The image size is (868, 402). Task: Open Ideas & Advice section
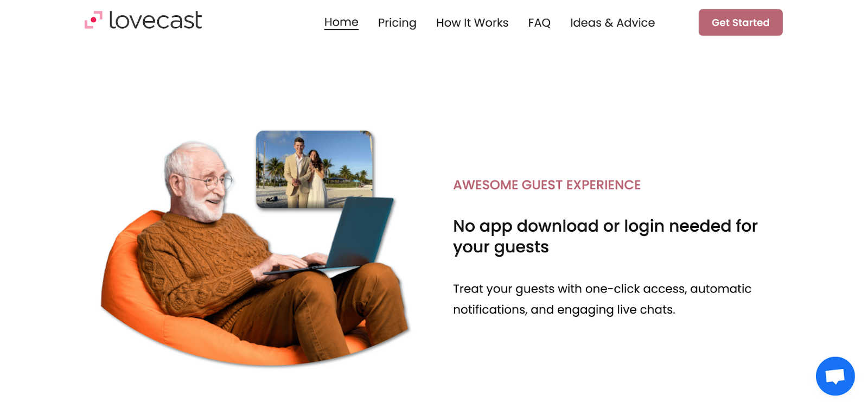pos(612,23)
